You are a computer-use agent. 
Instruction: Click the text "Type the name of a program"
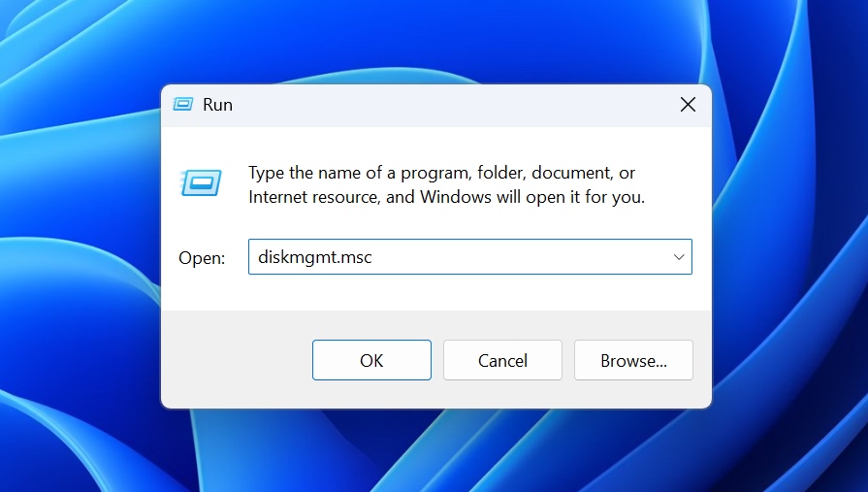point(359,173)
